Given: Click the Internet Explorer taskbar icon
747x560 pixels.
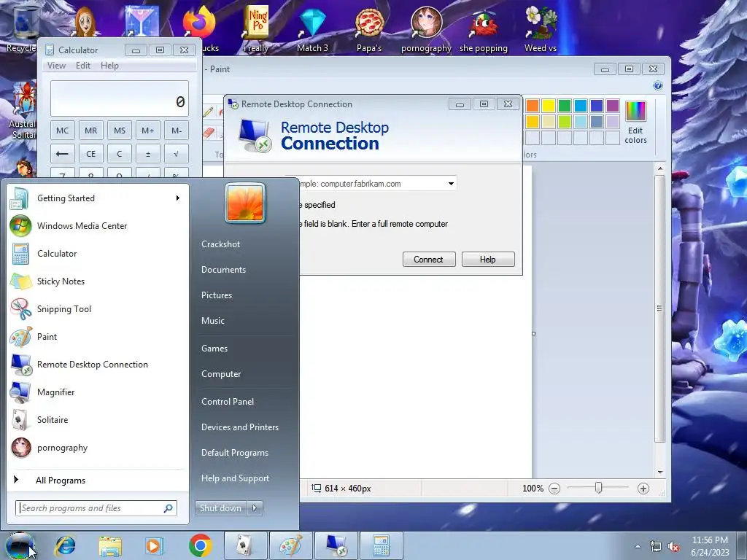Looking at the screenshot, I should tap(65, 545).
